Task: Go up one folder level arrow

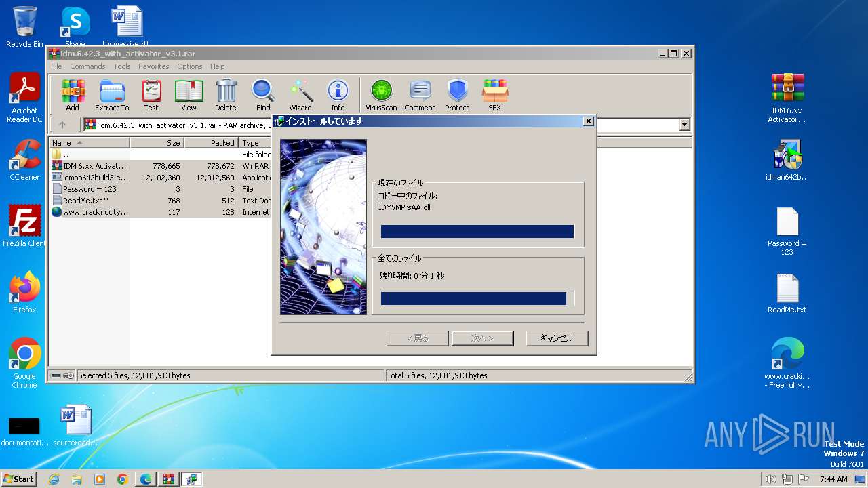Action: [62, 125]
